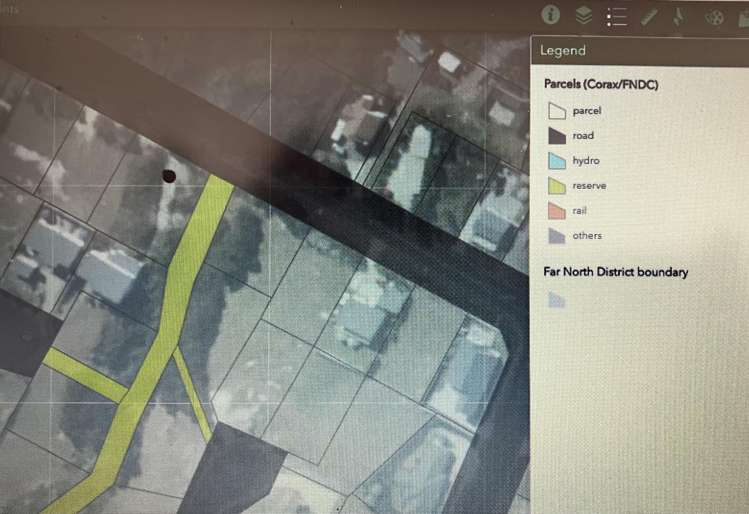Select the blue hydro legend swatch

tap(556, 161)
